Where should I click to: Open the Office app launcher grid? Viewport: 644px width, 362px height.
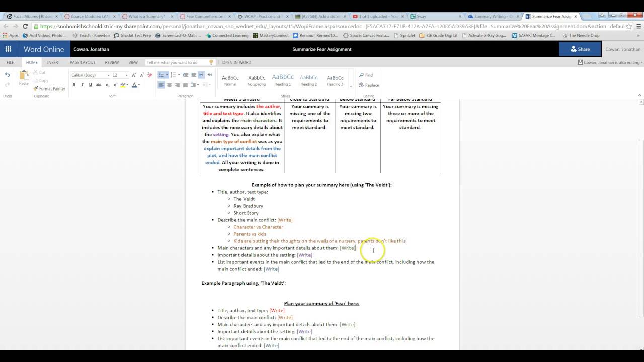8,49
